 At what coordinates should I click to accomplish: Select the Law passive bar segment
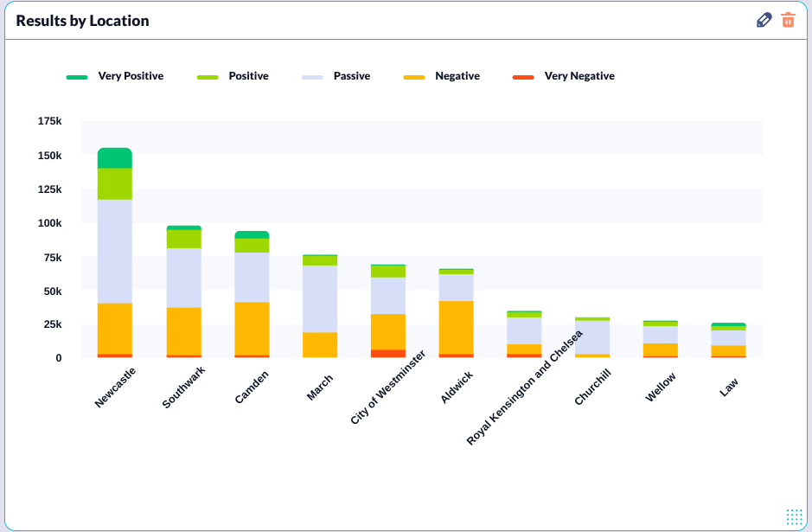coord(728,337)
